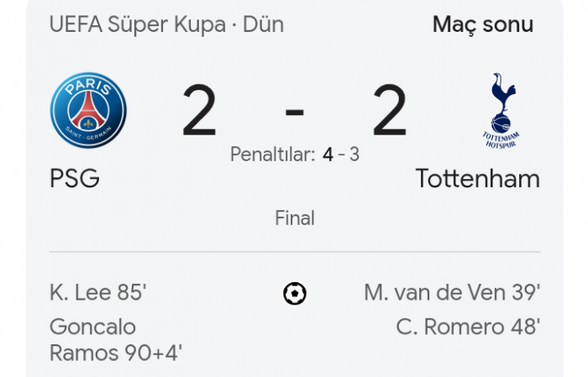Select the Penaltılar 4 - 3 result
Viewport: 588px width, 377px height.
click(295, 154)
